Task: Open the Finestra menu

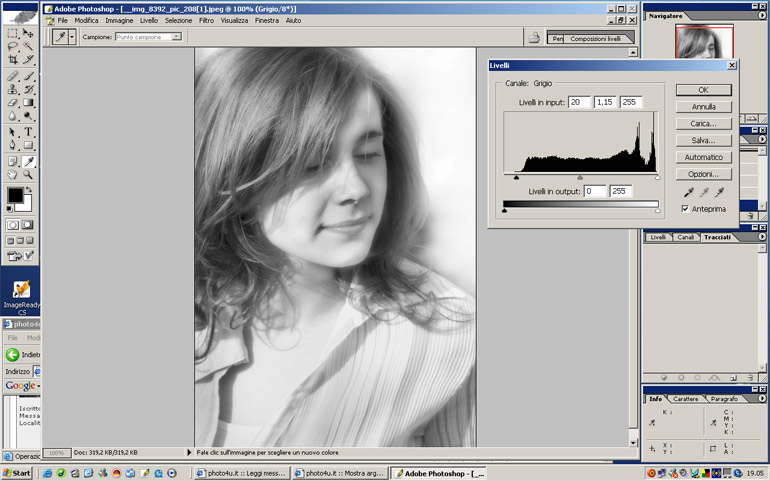Action: [267, 21]
